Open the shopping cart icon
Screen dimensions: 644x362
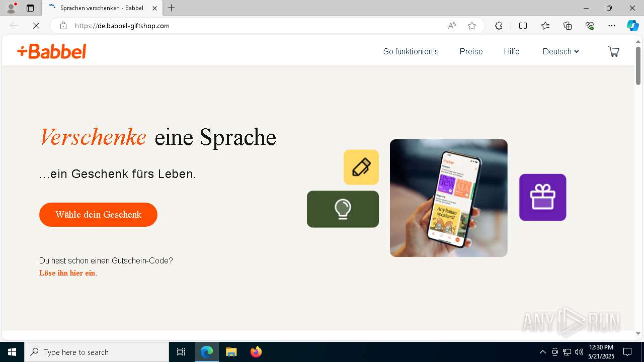tap(613, 51)
